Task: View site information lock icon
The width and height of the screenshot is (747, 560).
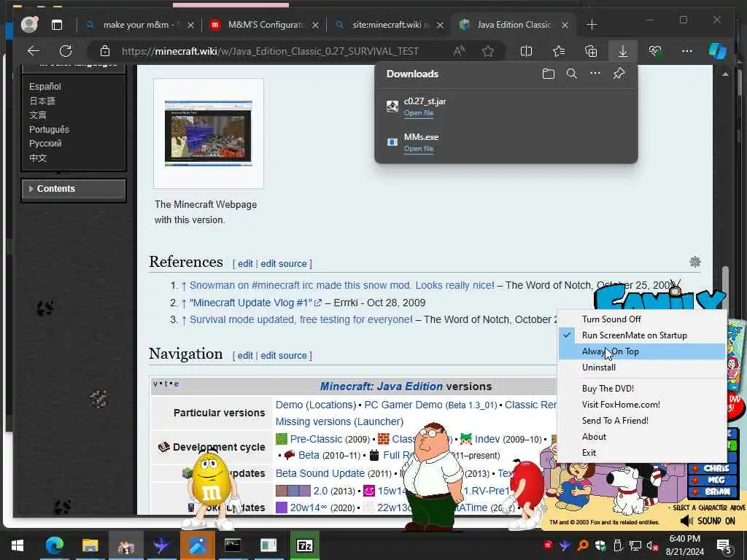Action: [105, 51]
